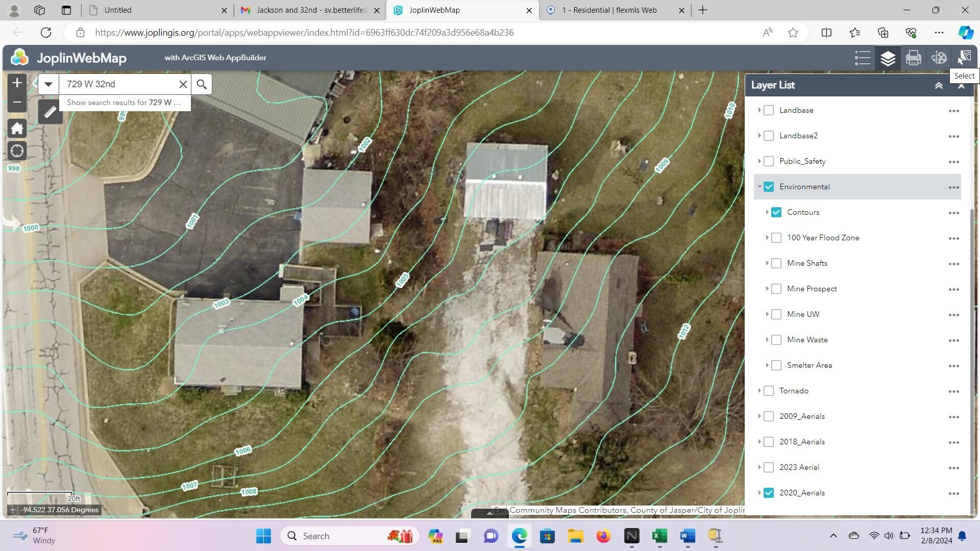The image size is (980, 551).
Task: Click My Location target icon
Action: [x=17, y=151]
